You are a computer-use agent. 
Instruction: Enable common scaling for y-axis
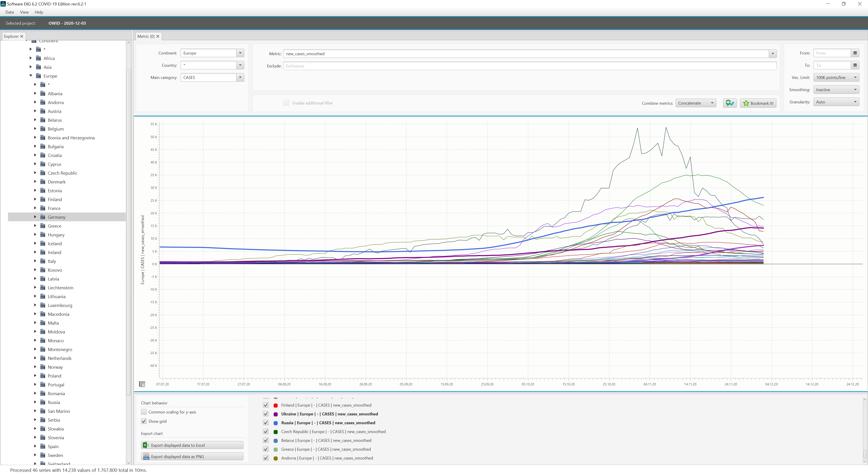pyautogui.click(x=144, y=412)
